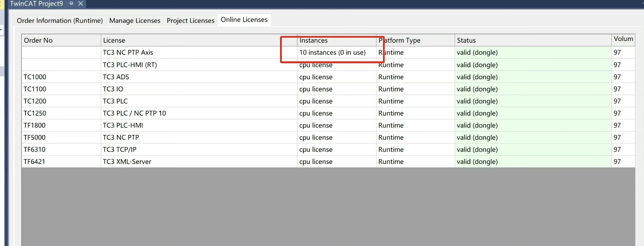Click the Runtime cell in the TF5000 row
644x246 pixels.
pyautogui.click(x=416, y=137)
